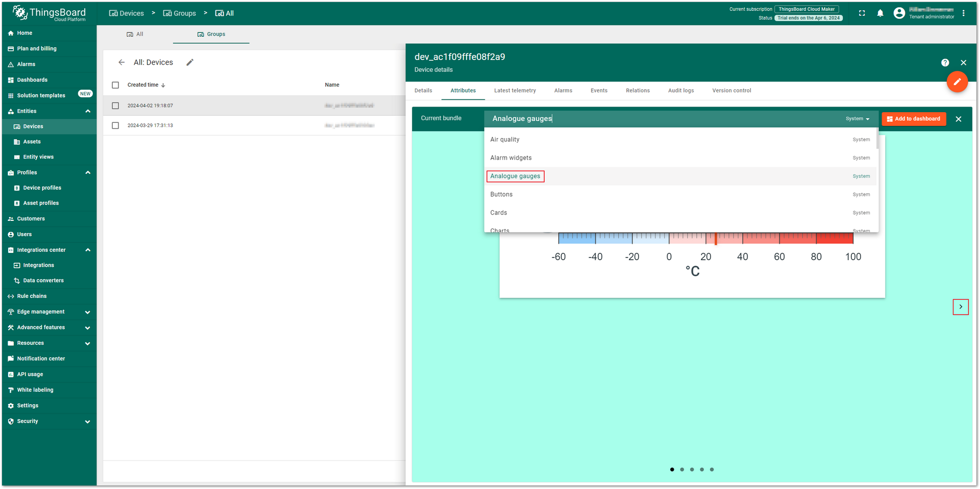Viewport: 980px width, 489px height.
Task: Toggle fullscreen mode icon
Action: (862, 13)
